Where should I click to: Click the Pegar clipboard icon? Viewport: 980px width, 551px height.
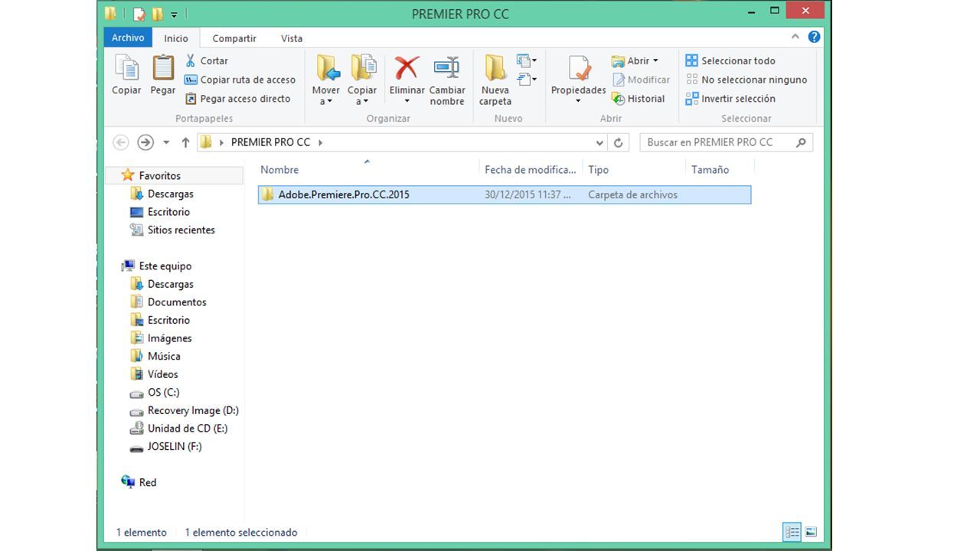162,68
